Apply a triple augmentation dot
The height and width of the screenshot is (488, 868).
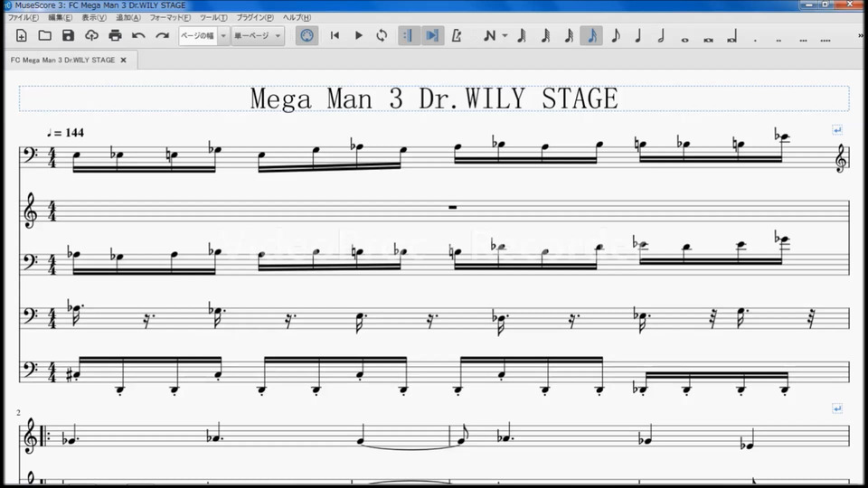(803, 39)
